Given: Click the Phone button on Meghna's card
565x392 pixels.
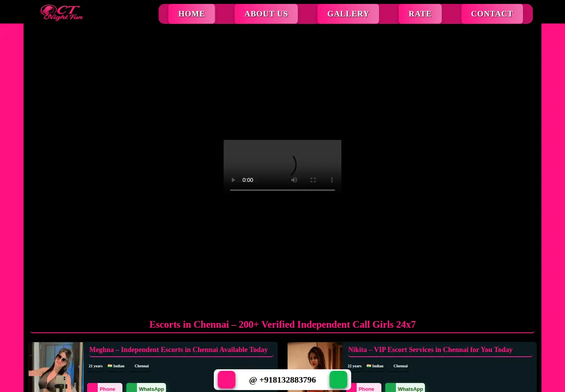Looking at the screenshot, I should coord(105,388).
